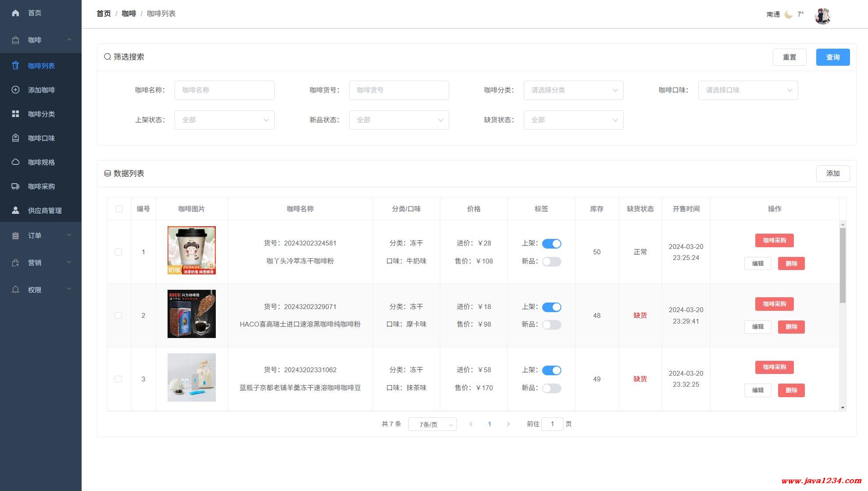Image resolution: width=868 pixels, height=491 pixels.
Task: Expand the 订单 sidebar menu
Action: point(40,235)
